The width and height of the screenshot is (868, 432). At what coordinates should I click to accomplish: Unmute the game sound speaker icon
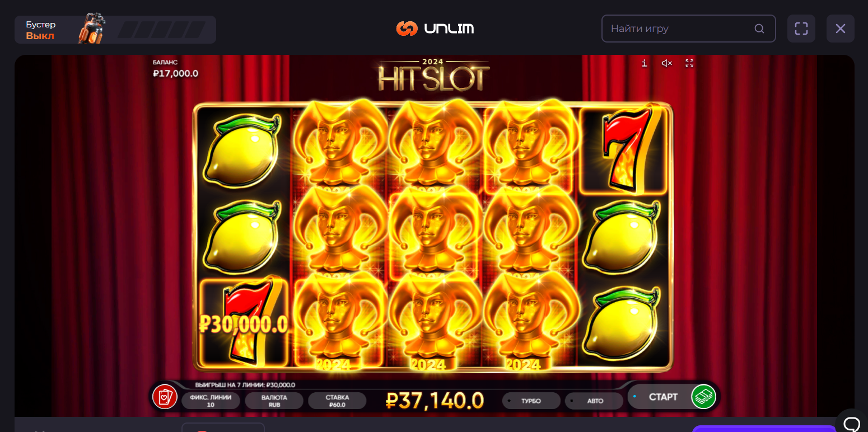(x=666, y=63)
